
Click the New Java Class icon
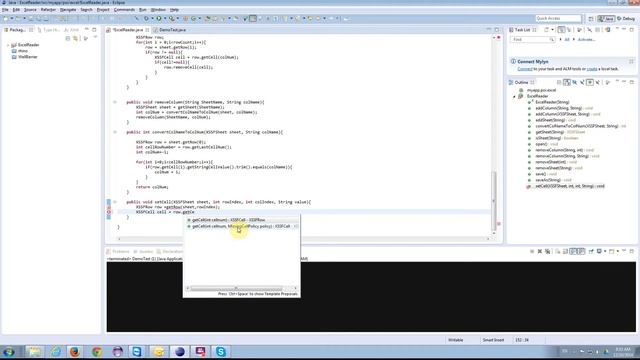tap(193, 18)
